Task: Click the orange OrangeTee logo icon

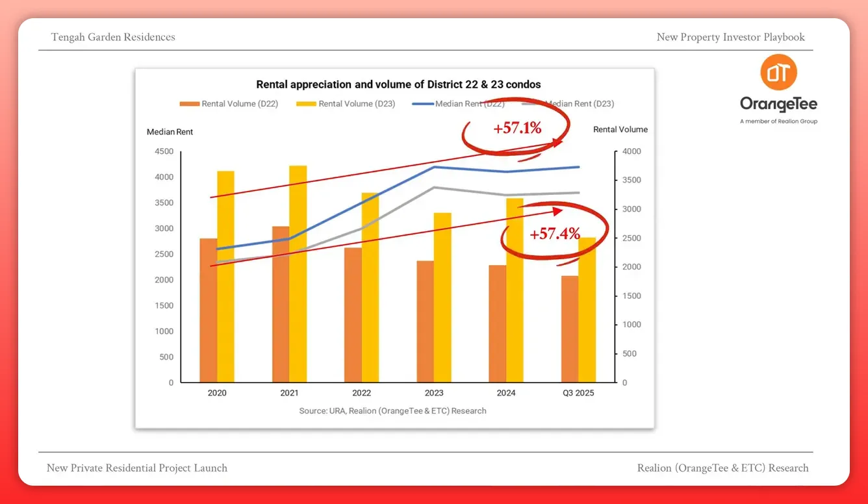Action: 778,73
